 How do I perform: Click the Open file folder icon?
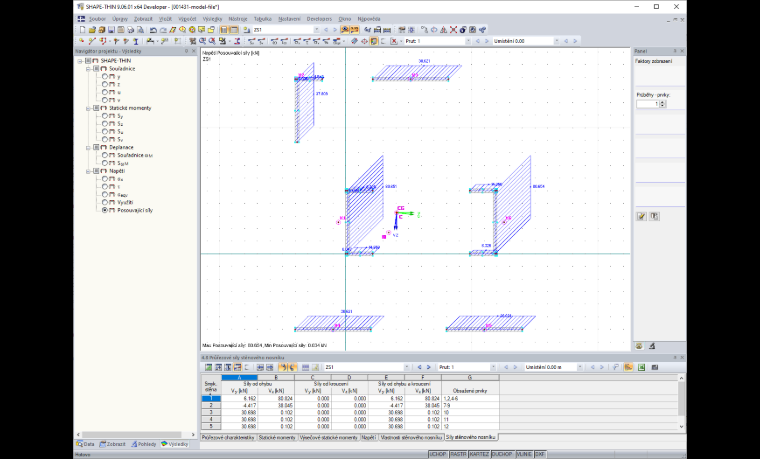tap(92, 30)
